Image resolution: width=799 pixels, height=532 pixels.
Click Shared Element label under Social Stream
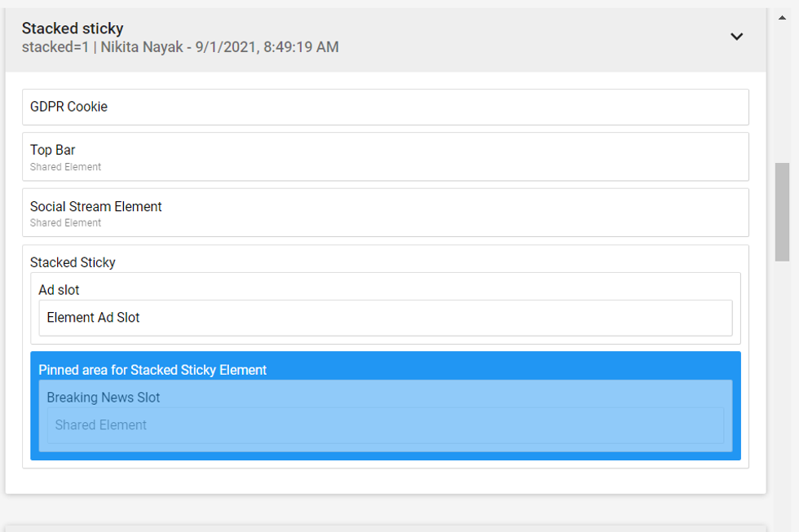(66, 223)
